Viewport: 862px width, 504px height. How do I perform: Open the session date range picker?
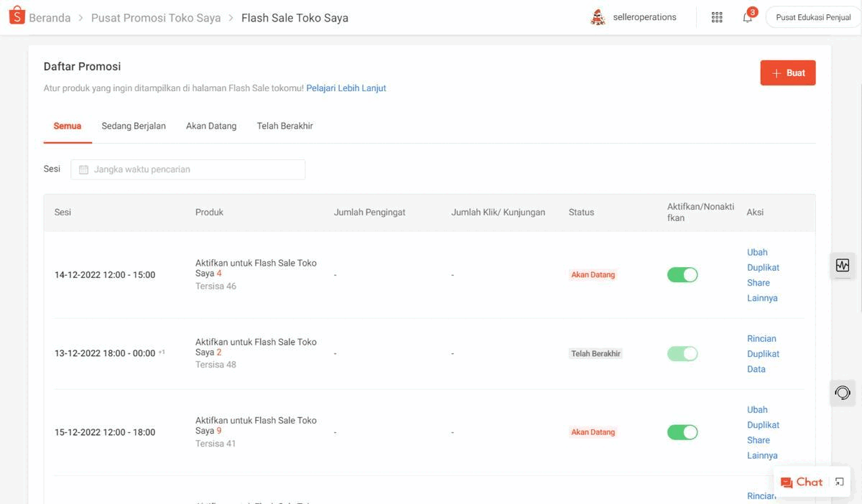pos(187,169)
